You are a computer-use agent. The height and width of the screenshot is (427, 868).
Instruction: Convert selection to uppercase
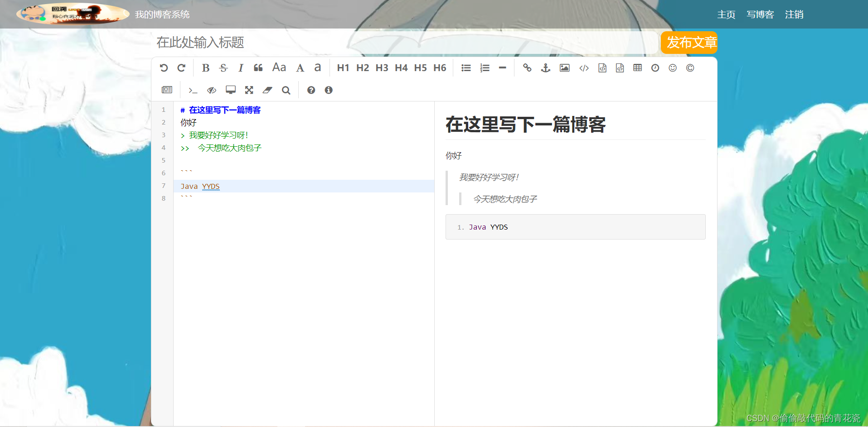pos(300,68)
